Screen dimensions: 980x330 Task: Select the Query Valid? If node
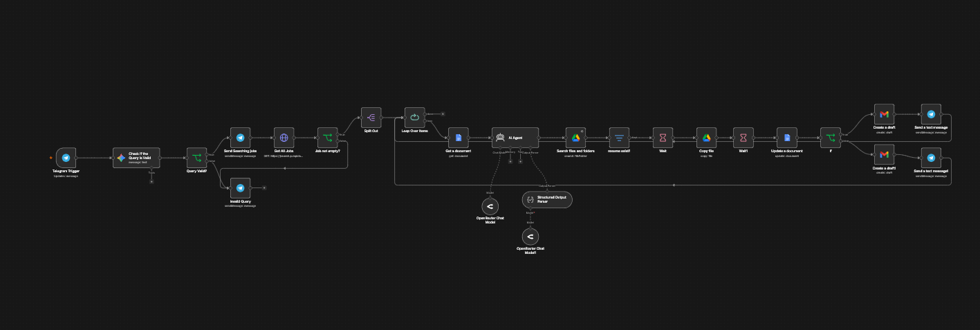coord(196,158)
